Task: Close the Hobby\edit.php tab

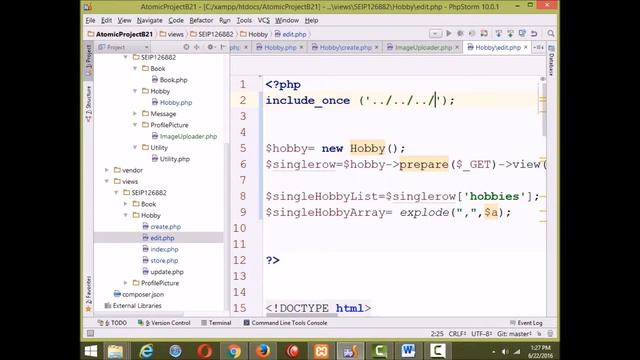Action: [x=526, y=47]
